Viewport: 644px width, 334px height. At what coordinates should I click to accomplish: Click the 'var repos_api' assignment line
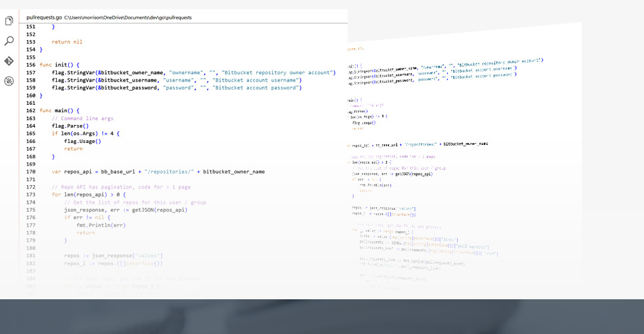click(157, 172)
